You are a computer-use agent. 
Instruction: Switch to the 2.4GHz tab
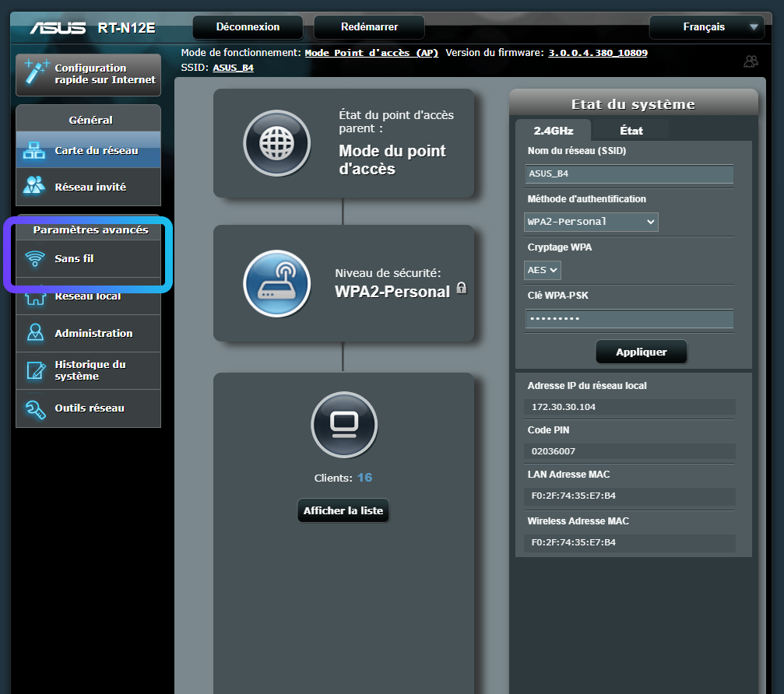(553, 131)
